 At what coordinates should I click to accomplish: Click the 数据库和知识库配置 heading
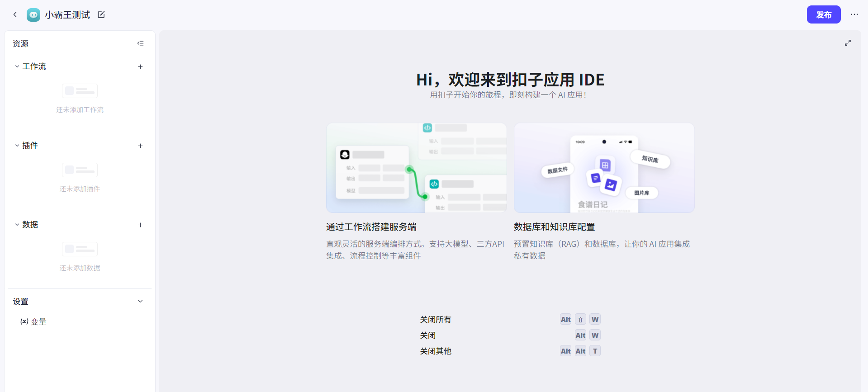pos(554,227)
